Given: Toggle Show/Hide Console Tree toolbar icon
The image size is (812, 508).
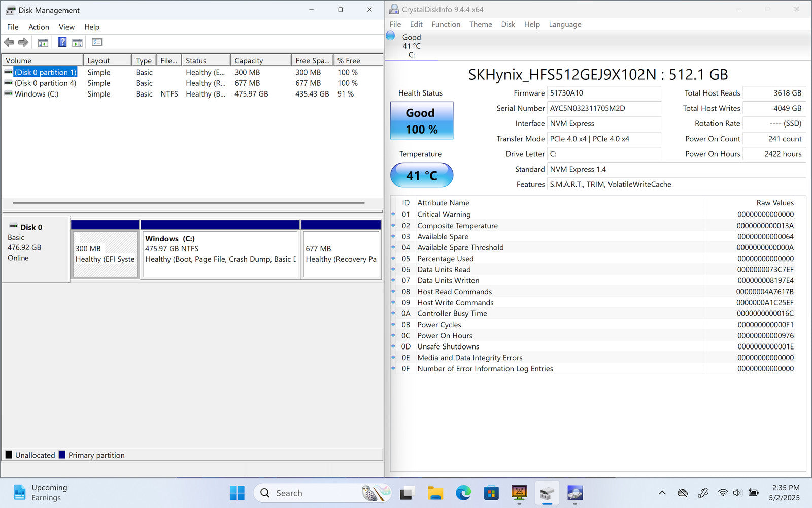Looking at the screenshot, I should (x=43, y=42).
